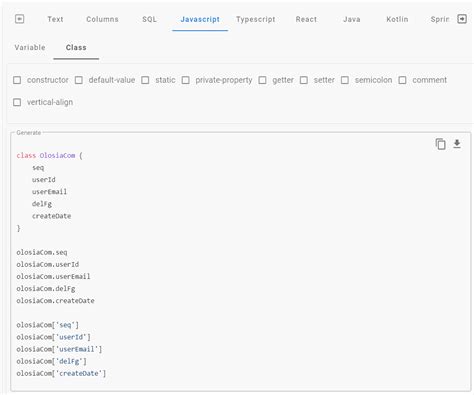The image size is (474, 395).
Task: Copy generated code with the copy icon
Action: [x=440, y=144]
